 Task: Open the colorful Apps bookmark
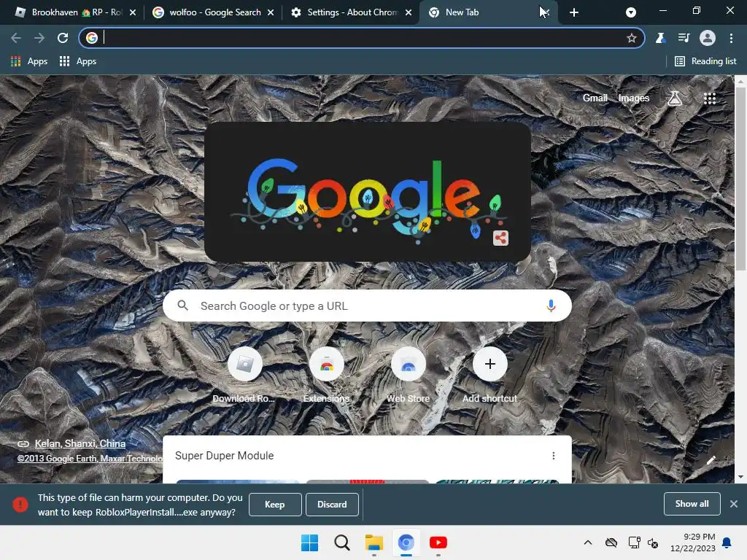(29, 61)
